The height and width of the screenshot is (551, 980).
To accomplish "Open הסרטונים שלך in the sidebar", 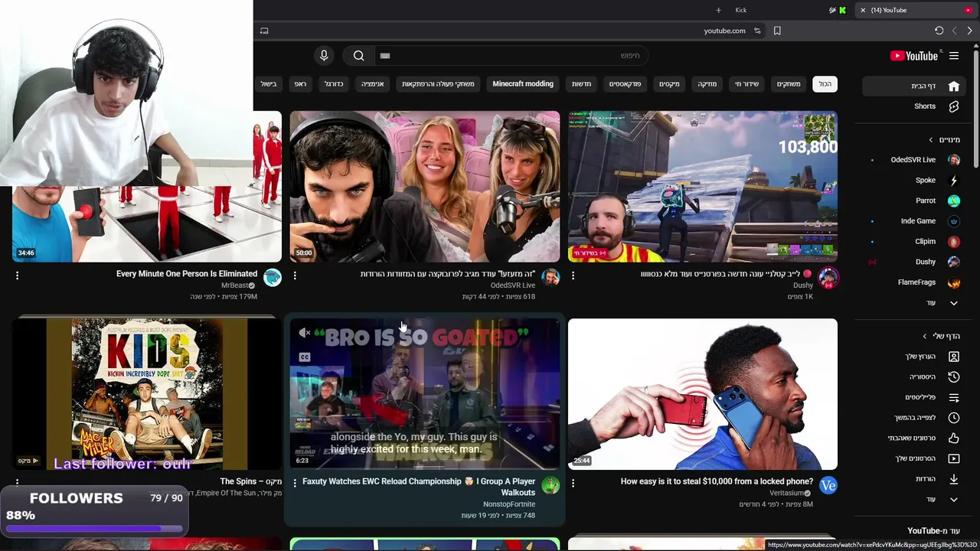I will tap(913, 458).
